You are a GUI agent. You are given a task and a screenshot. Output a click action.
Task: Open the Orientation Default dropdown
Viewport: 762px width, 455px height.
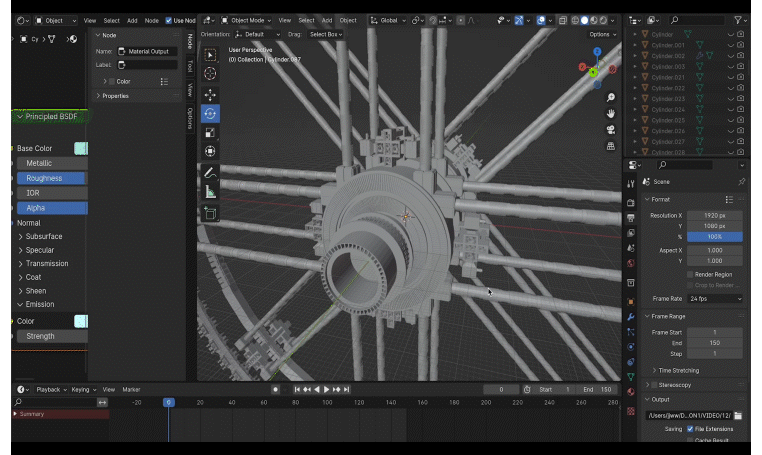(x=258, y=35)
